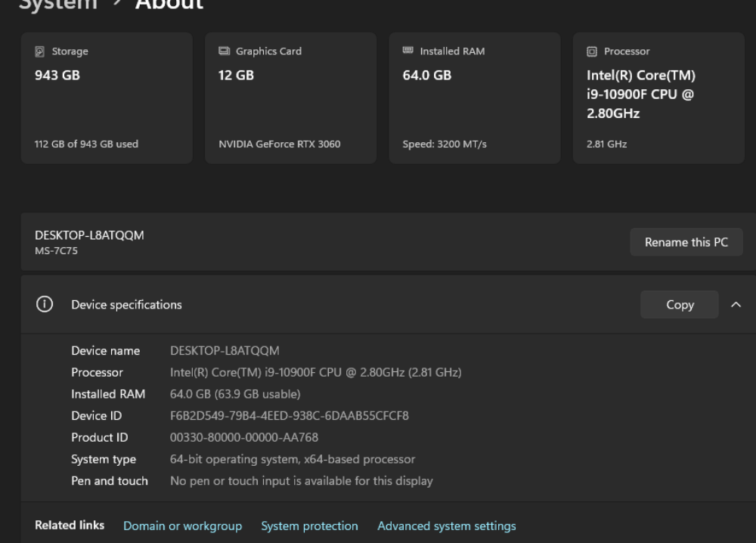Open the Storage 943 GB card
The width and height of the screenshot is (756, 543).
point(107,98)
